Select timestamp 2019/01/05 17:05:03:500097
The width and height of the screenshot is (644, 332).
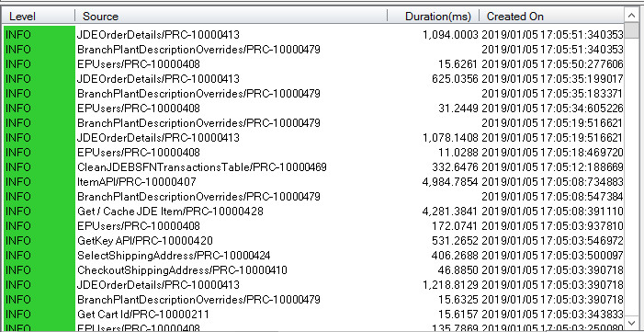click(552, 256)
